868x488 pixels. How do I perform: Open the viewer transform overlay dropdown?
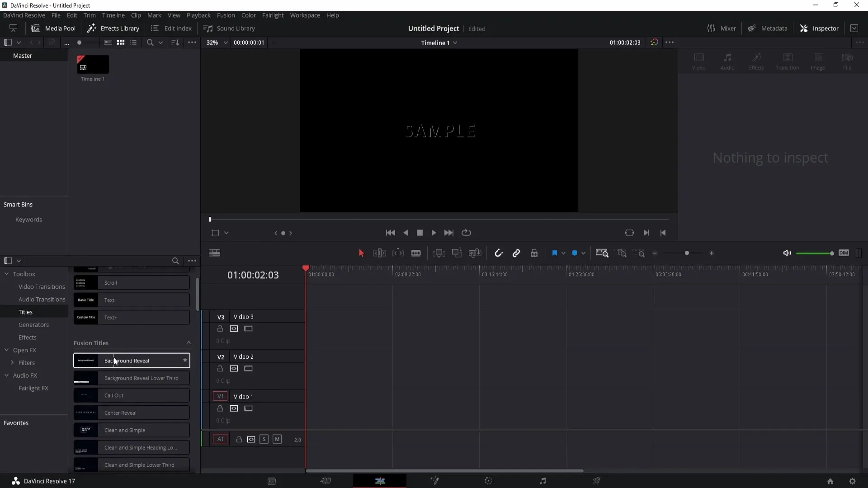[226, 233]
